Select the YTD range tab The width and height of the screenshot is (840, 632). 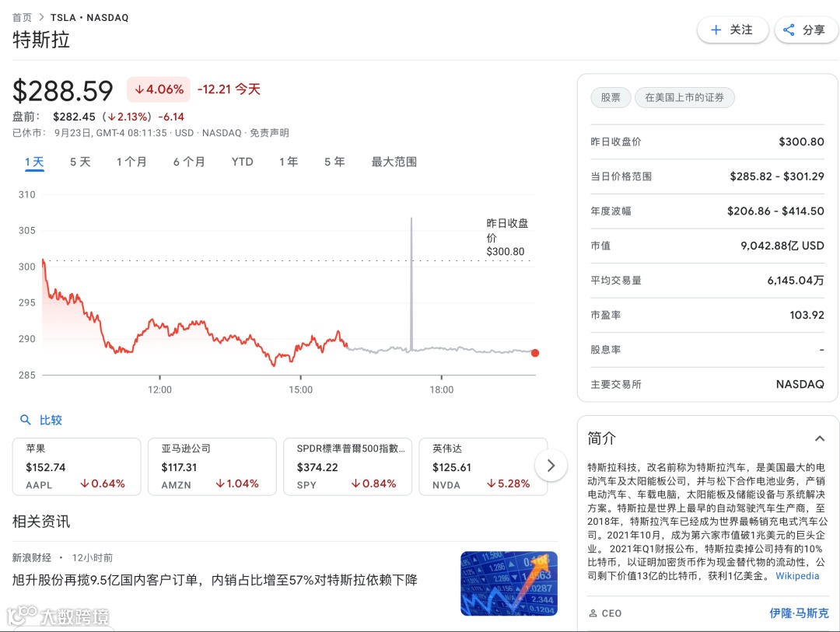point(242,162)
